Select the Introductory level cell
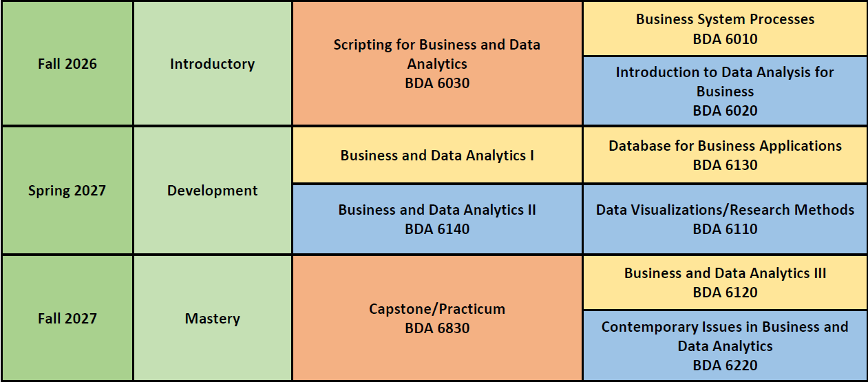This screenshot has height=382, width=868. point(212,64)
